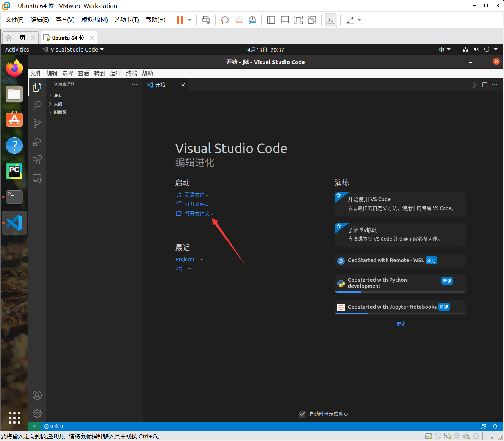Switch to VMware 主页 tab
Image resolution: width=504 pixels, height=441 pixels.
(20, 38)
